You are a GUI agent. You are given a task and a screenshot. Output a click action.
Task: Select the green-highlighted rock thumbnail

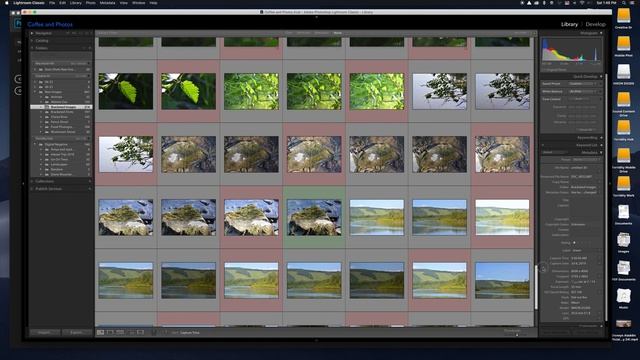pyautogui.click(x=314, y=217)
